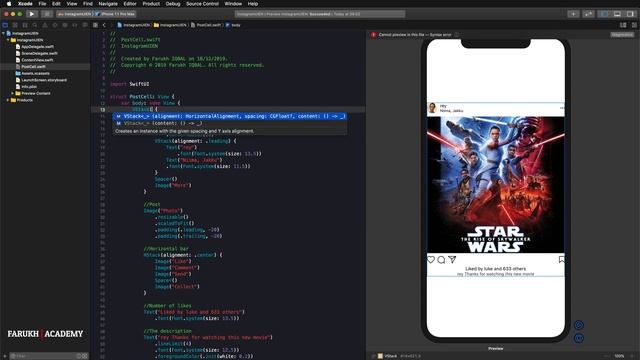The image size is (640, 360).
Task: Select the Test navigator icon
Action: pos(55,25)
